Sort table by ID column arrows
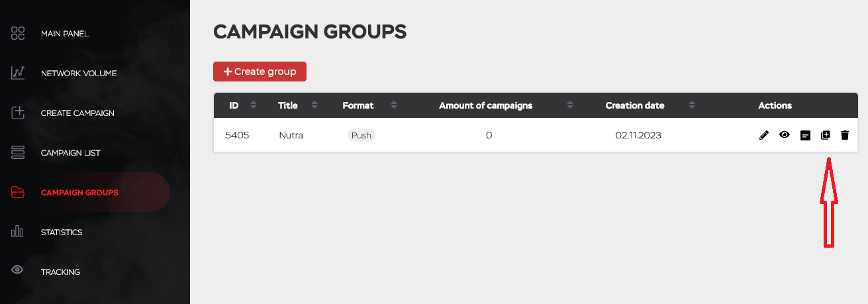868x304 pixels. tap(254, 105)
